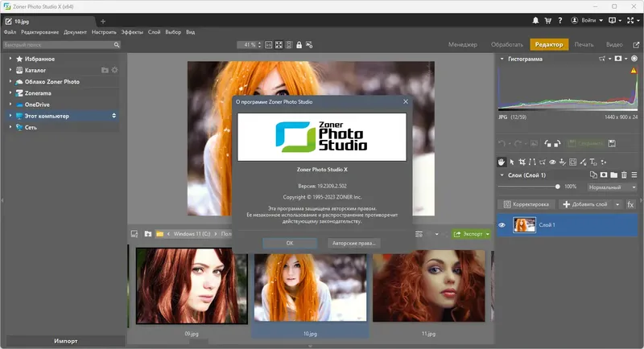644x349 pixels.
Task: Expand Избранное tree node
Action: 10,59
